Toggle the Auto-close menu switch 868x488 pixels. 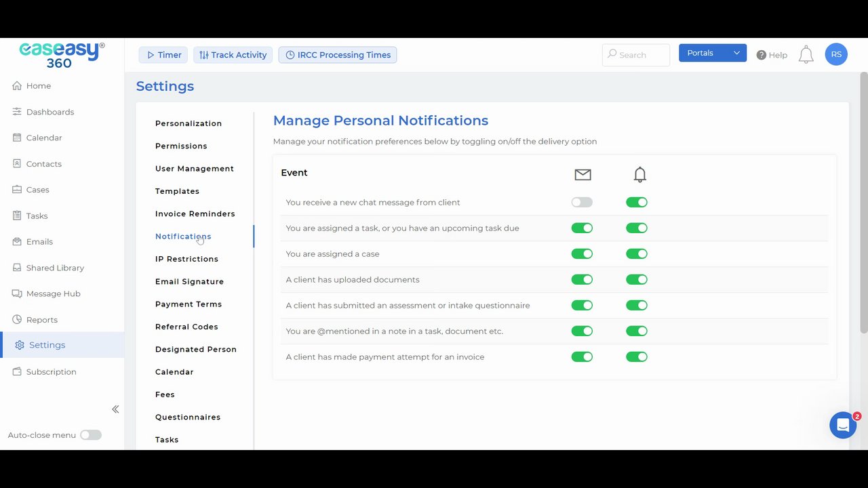[91, 435]
